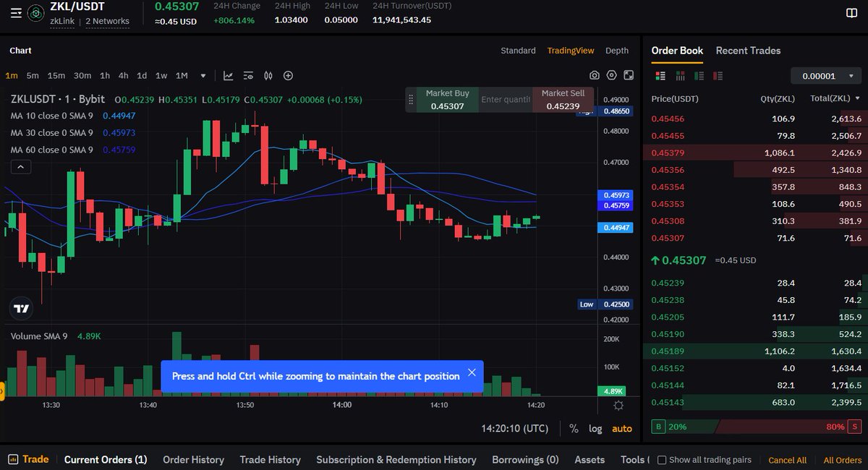Open the All Orders link
868x470 pixels.
[843, 460]
